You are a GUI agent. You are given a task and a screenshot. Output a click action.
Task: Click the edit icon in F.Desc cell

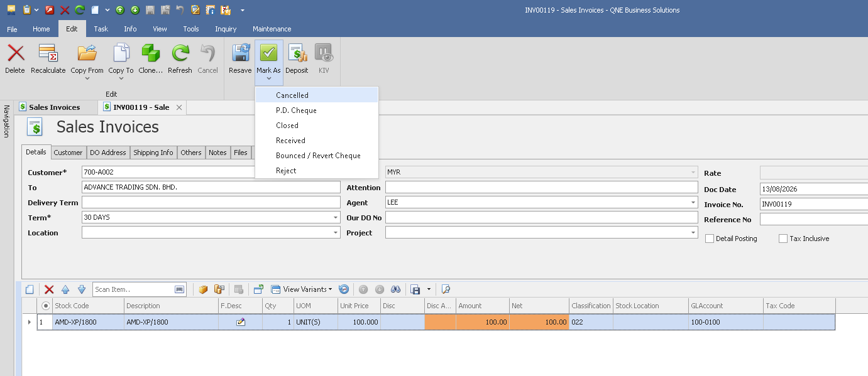point(240,322)
